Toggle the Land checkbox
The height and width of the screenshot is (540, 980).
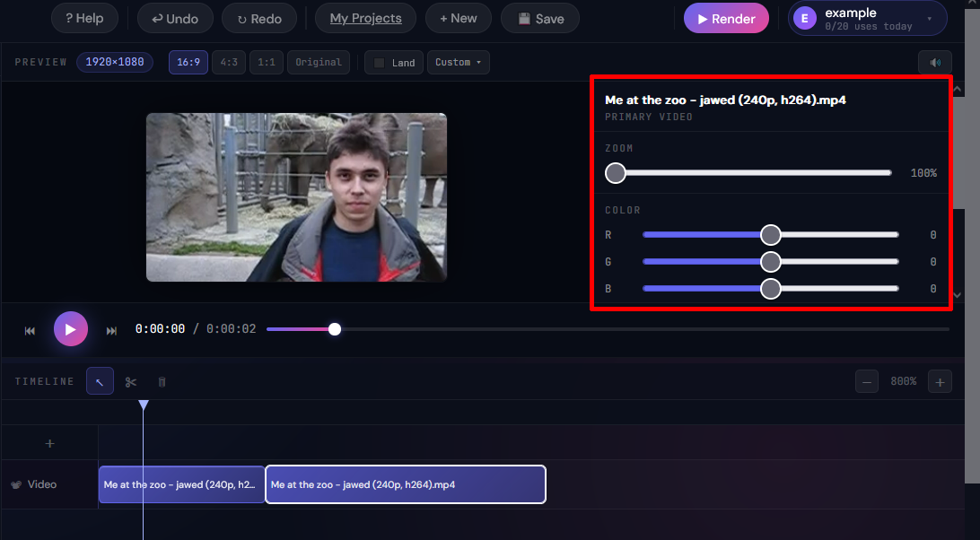[380, 63]
